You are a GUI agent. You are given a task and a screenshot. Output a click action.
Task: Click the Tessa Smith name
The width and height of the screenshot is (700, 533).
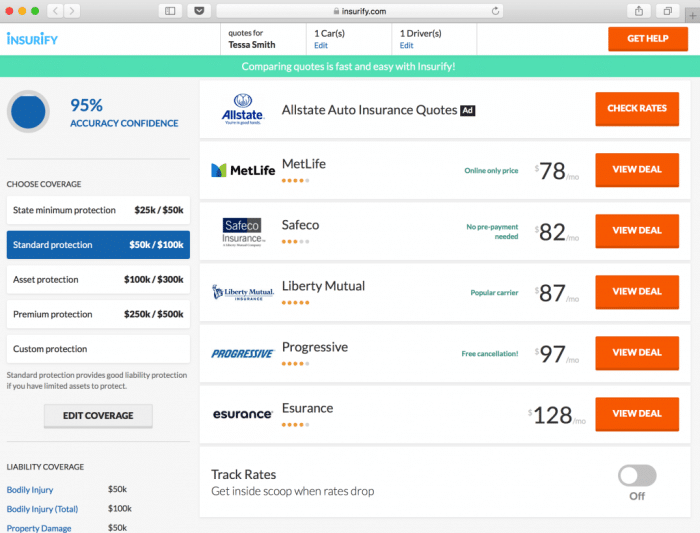click(x=252, y=45)
